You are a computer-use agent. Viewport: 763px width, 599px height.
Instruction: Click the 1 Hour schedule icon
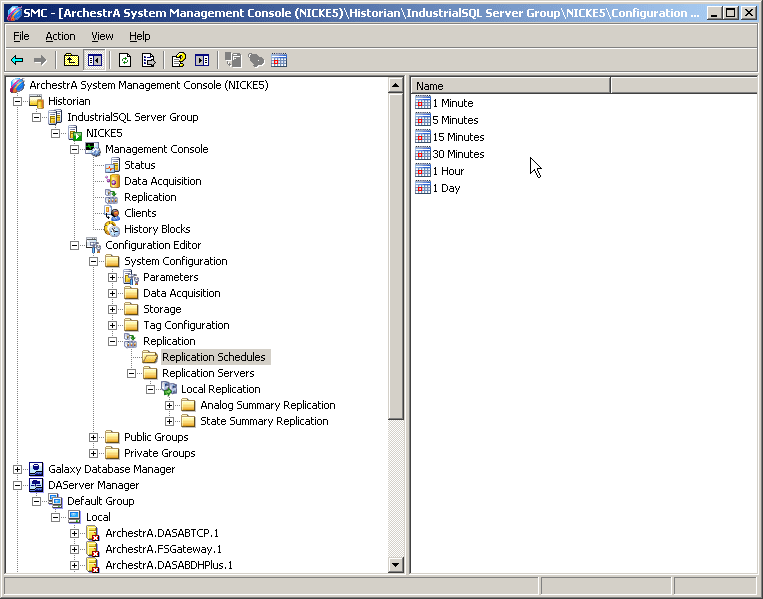coord(422,171)
